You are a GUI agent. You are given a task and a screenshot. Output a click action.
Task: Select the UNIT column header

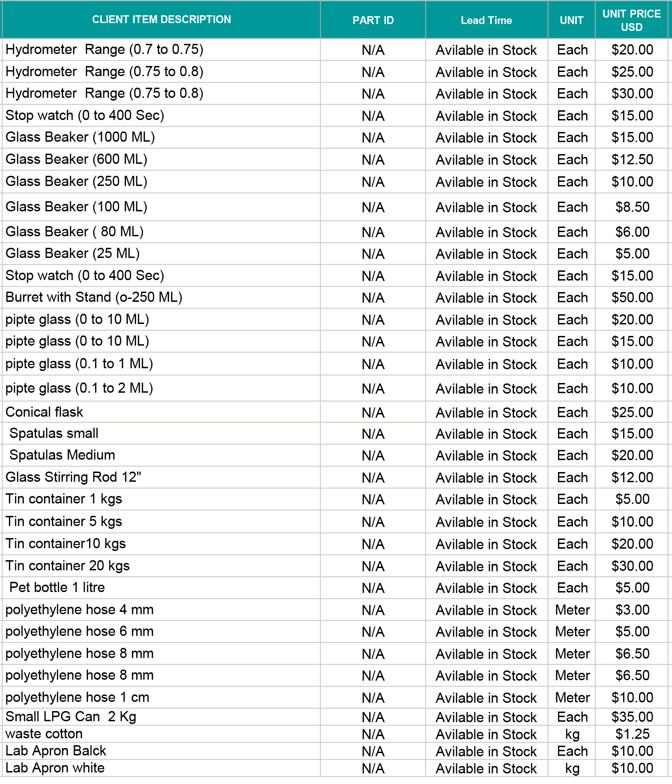pos(571,20)
